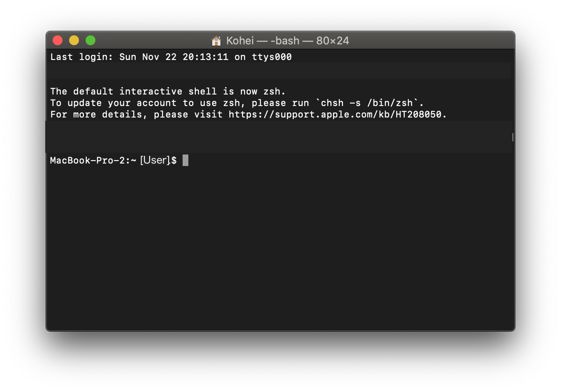Click "To update your account" text
This screenshot has height=392, width=561.
coord(113,103)
